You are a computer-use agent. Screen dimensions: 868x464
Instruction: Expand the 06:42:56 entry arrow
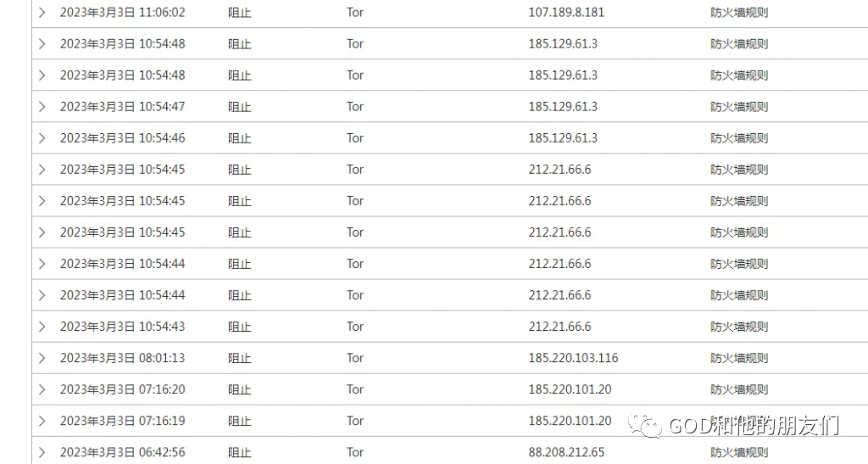[x=42, y=452]
